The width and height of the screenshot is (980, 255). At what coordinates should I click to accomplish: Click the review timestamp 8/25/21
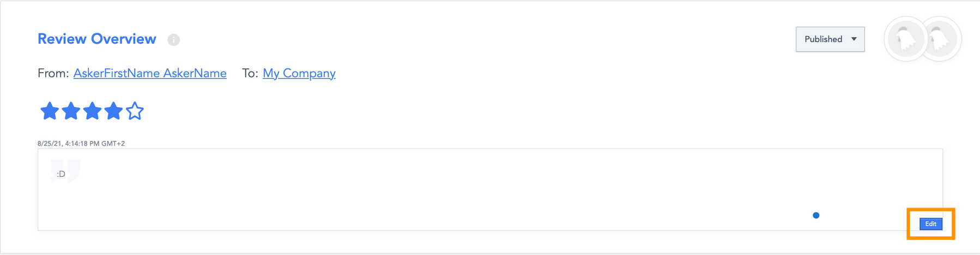pyautogui.click(x=81, y=144)
